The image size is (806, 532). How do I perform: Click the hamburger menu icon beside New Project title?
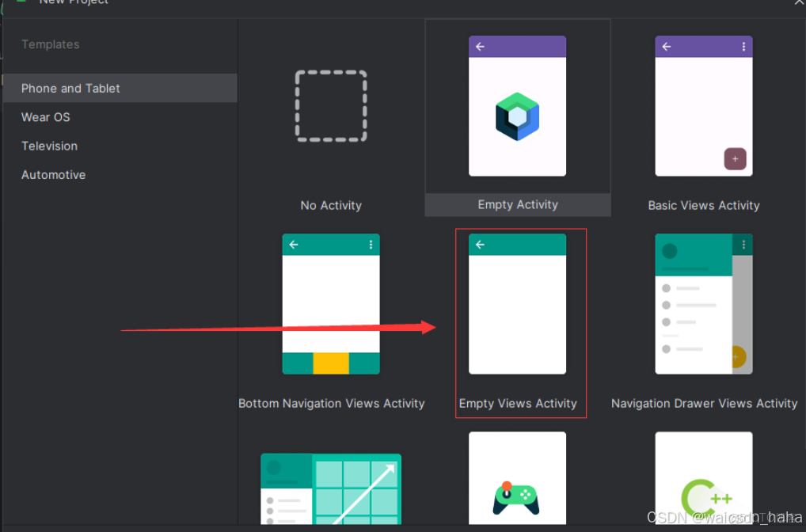coord(19,2)
